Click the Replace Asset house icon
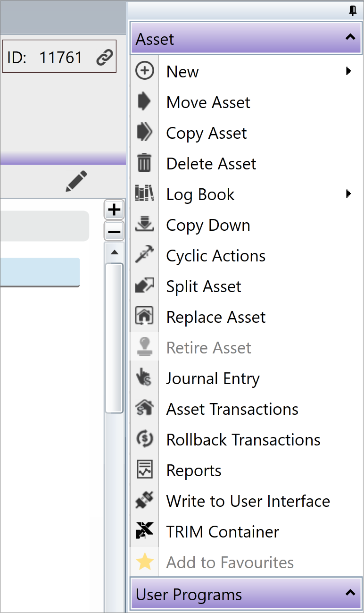 coord(144,317)
